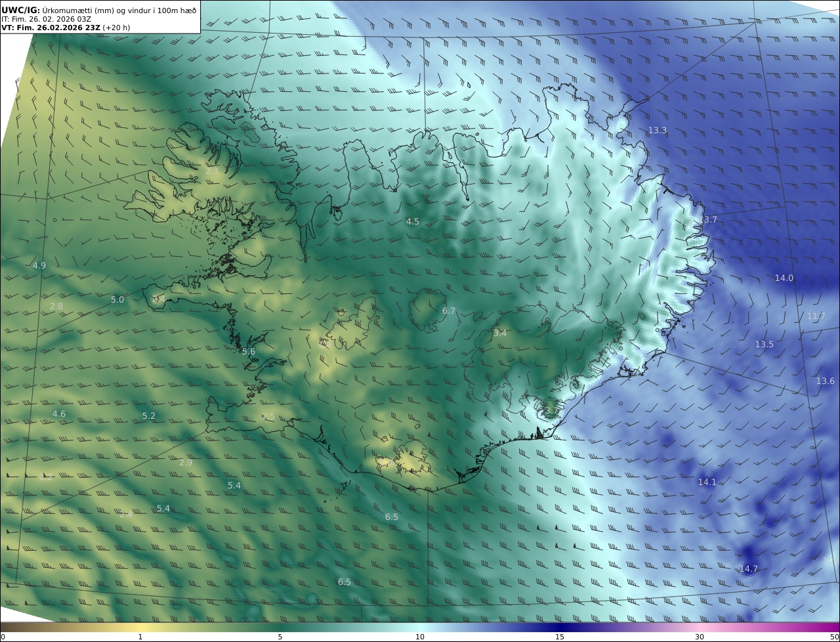Click the 13.3 value on the map
This screenshot has height=642, width=840.
pos(657,131)
